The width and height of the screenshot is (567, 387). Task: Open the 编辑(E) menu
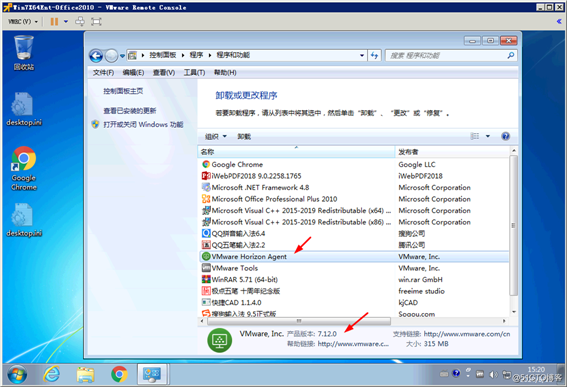click(x=133, y=73)
